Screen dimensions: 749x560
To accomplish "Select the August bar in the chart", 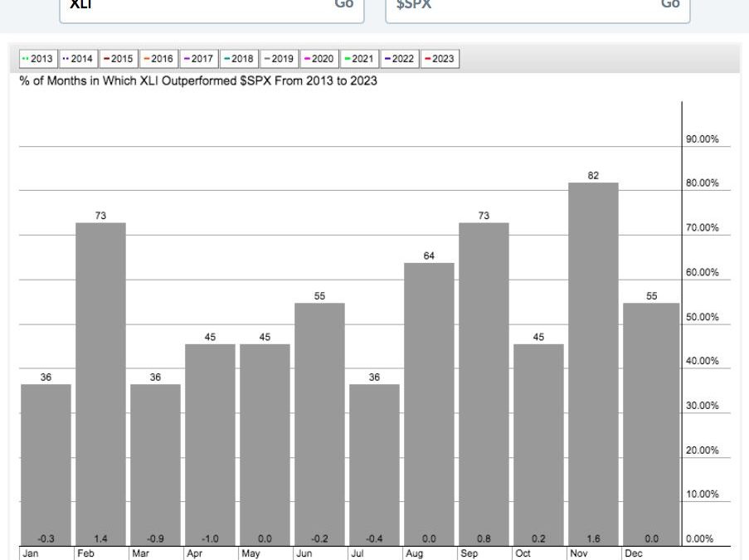I will pyautogui.click(x=429, y=404).
